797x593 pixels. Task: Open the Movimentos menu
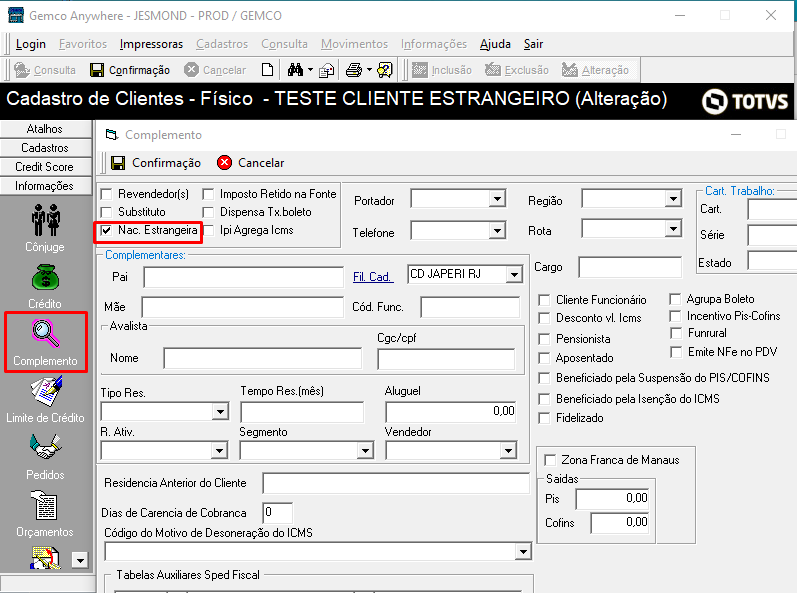click(x=354, y=44)
